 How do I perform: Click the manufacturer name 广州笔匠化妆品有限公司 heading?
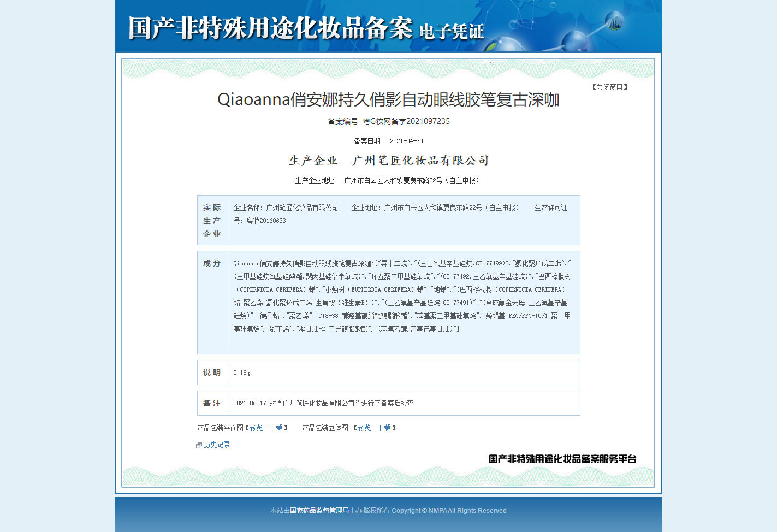point(420,161)
